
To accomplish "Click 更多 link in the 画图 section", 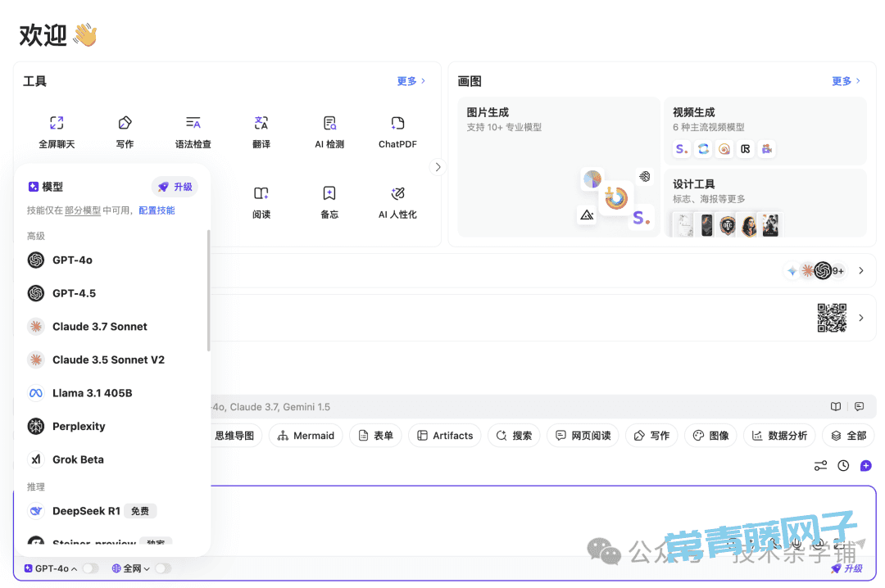I will [x=846, y=81].
